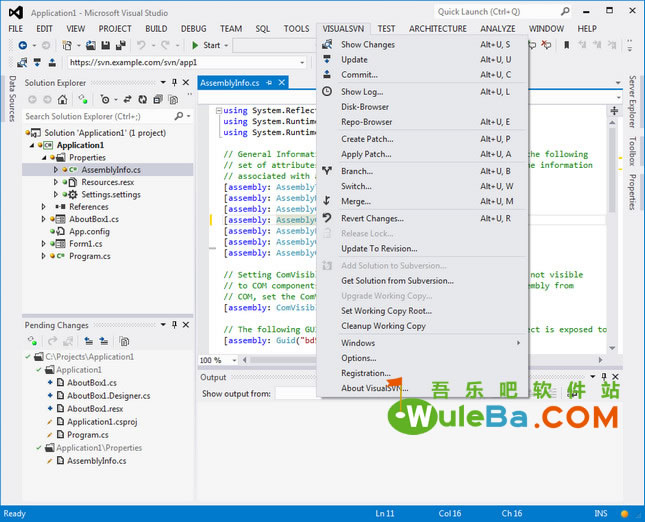Collapse the Application1 project node
Screen dimensions: 645x522
pos(32,145)
